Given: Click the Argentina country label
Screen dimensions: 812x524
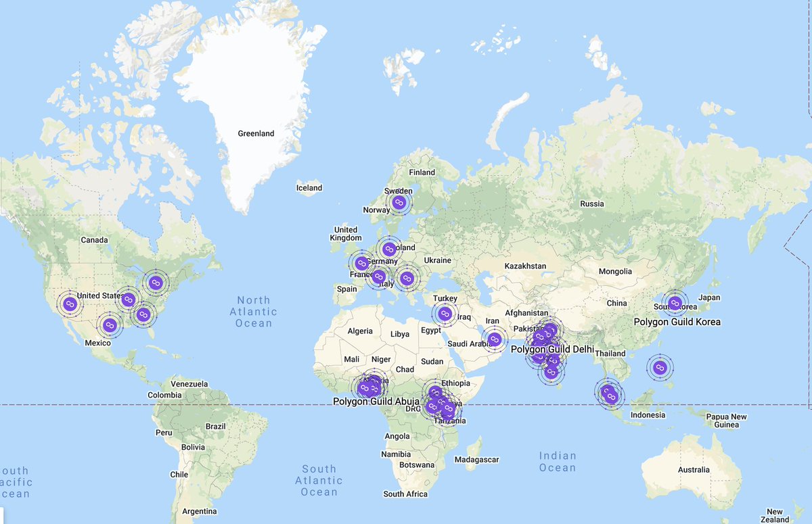Looking at the screenshot, I should (200, 511).
